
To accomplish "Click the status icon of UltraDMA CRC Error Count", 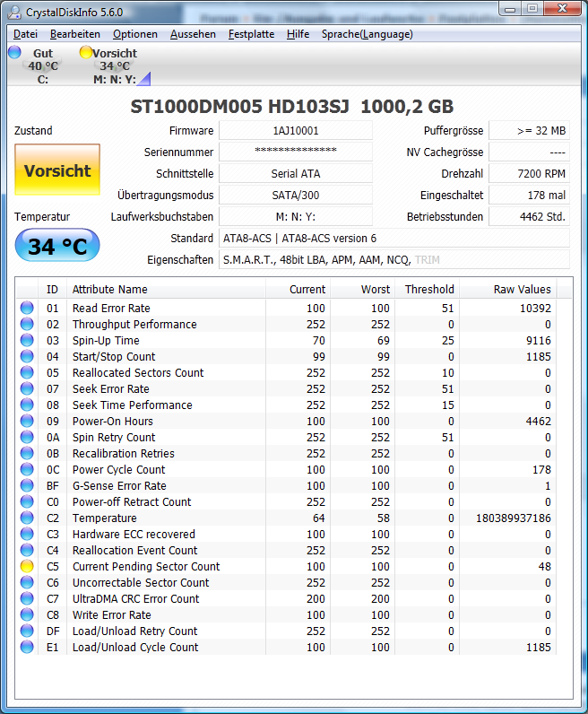I will tap(27, 599).
